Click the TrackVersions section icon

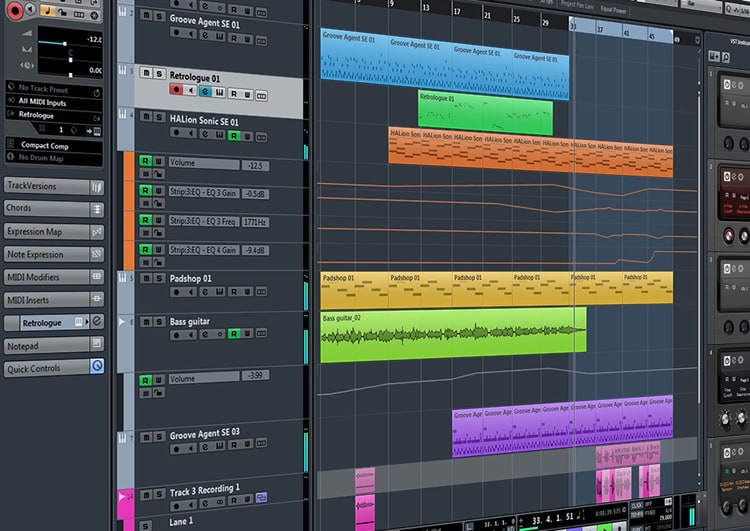97,187
